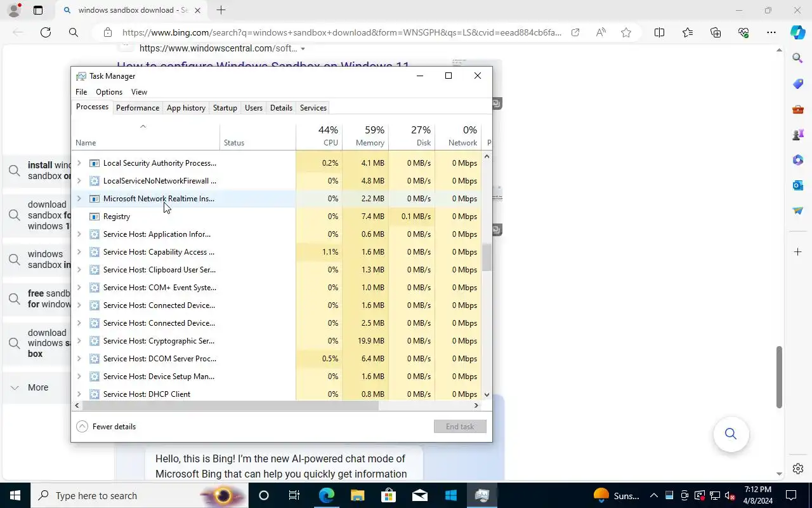Switch to the App history tab
The image size is (812, 508).
[x=186, y=108]
